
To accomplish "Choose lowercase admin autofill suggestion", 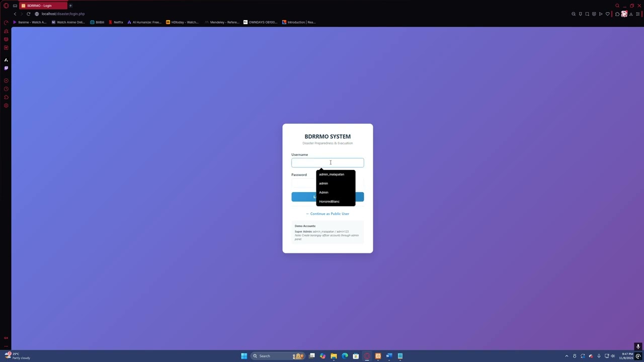I will tap(336, 184).
